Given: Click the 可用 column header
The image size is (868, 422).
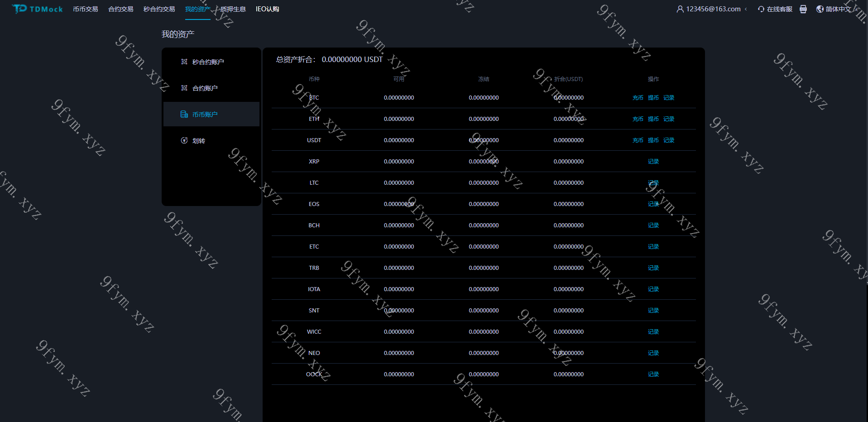Looking at the screenshot, I should (x=399, y=79).
